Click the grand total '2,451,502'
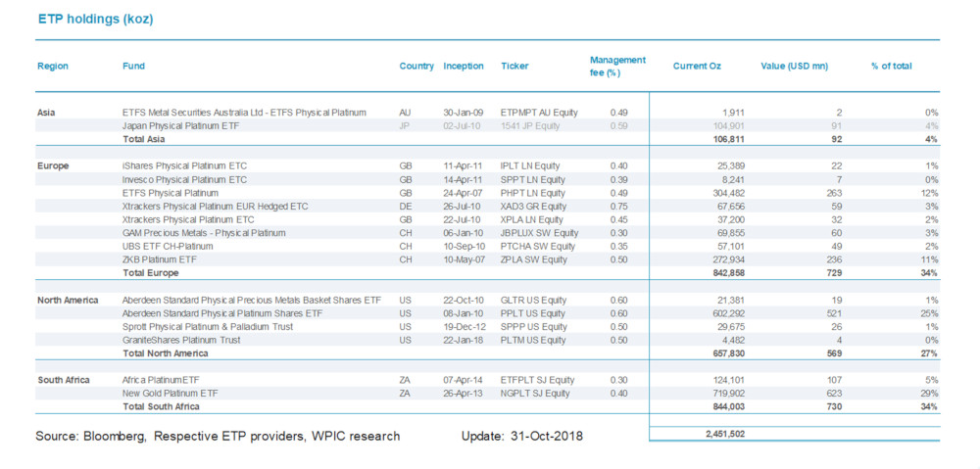The height and width of the screenshot is (469, 980). [723, 434]
